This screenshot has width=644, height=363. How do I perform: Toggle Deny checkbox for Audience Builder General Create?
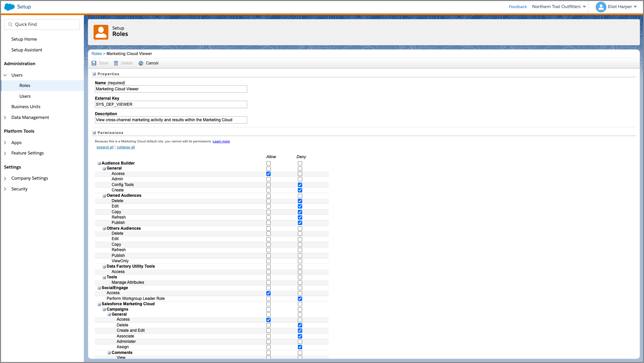pos(300,190)
